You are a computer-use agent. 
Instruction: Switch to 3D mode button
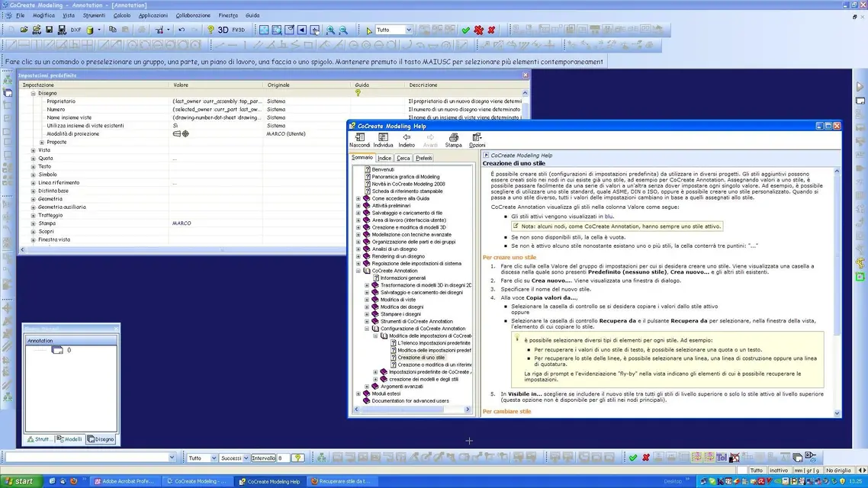point(223,30)
